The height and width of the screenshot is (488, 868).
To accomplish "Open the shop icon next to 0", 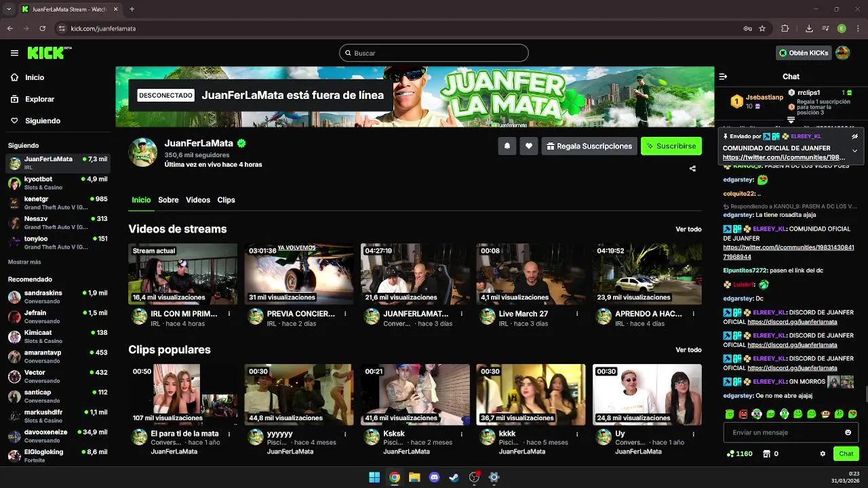I will tap(767, 453).
